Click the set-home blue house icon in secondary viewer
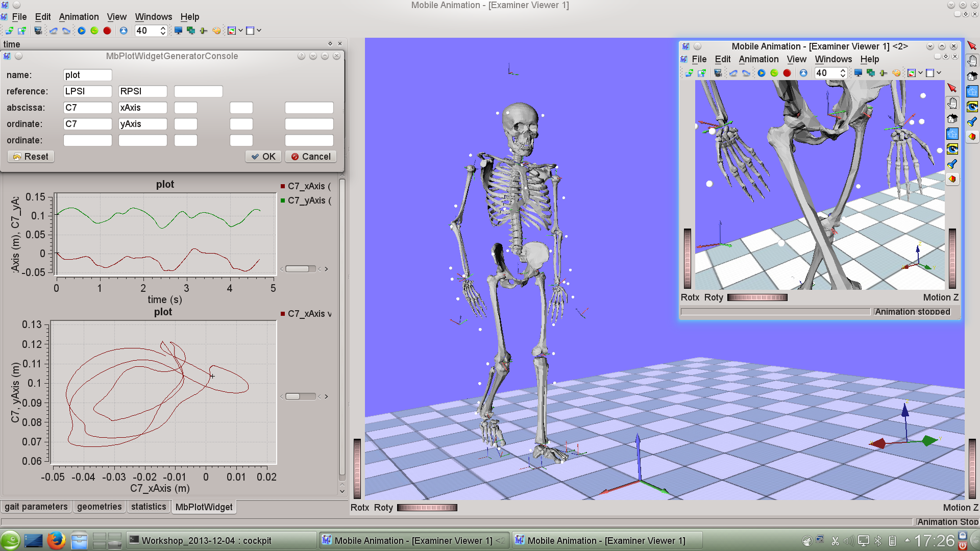The image size is (980, 551). coord(952,134)
